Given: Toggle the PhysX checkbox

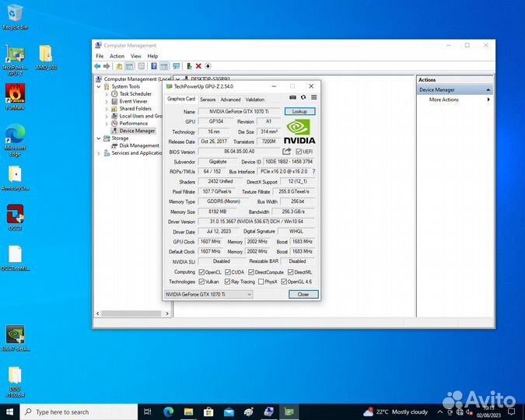Looking at the screenshot, I should click(261, 282).
